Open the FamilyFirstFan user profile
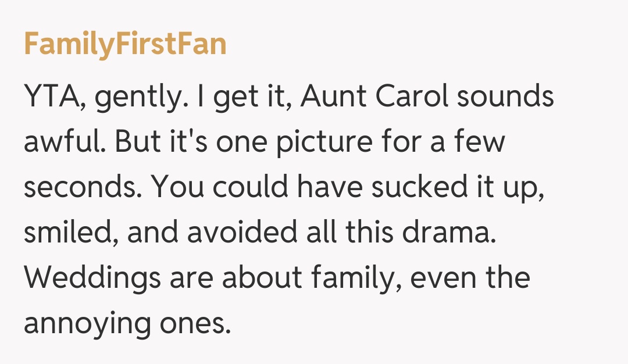628x364 pixels. pos(125,44)
